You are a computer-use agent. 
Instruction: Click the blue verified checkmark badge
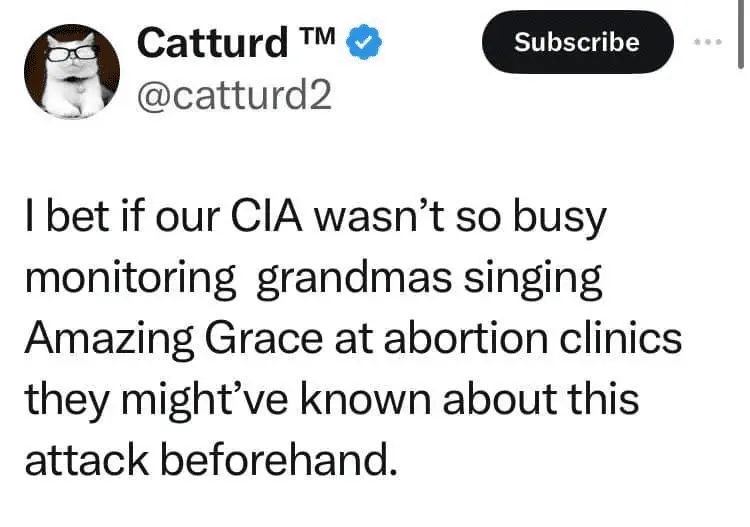(361, 42)
